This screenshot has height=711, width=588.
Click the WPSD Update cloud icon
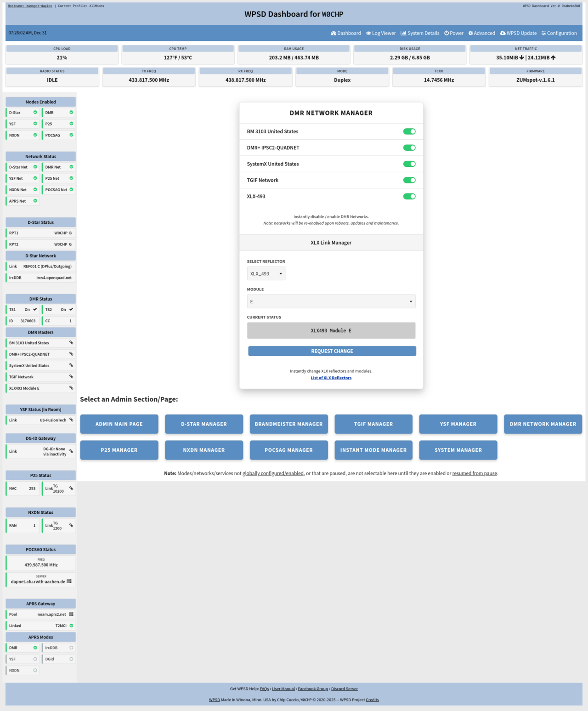pos(503,33)
